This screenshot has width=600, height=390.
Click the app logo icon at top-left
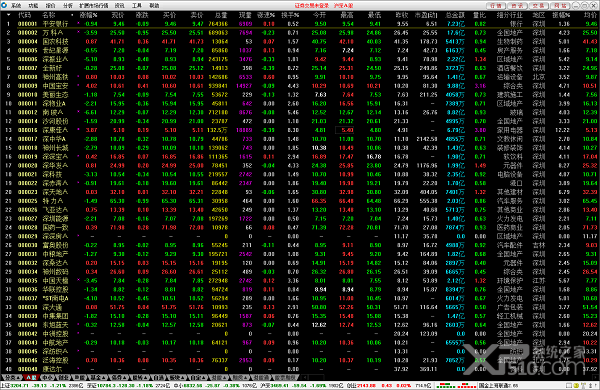pyautogui.click(x=4, y=5)
